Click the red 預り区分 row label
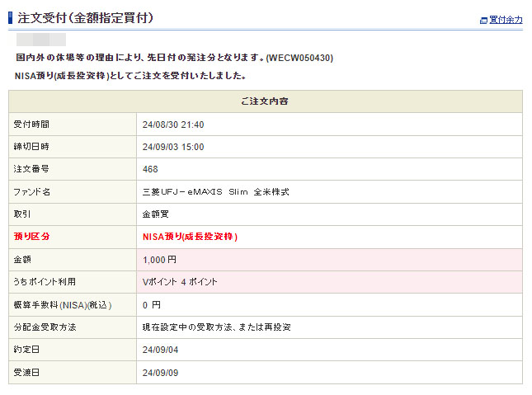The image size is (532, 395). click(x=32, y=237)
